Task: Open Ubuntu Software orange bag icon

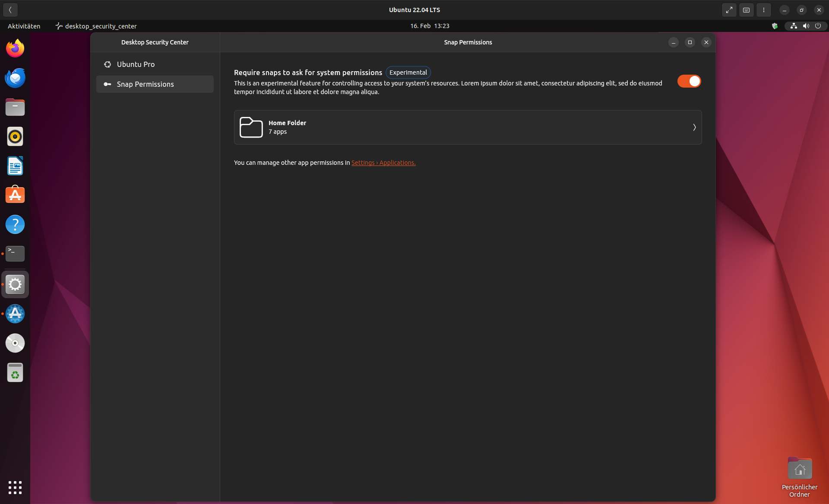Action: point(15,195)
